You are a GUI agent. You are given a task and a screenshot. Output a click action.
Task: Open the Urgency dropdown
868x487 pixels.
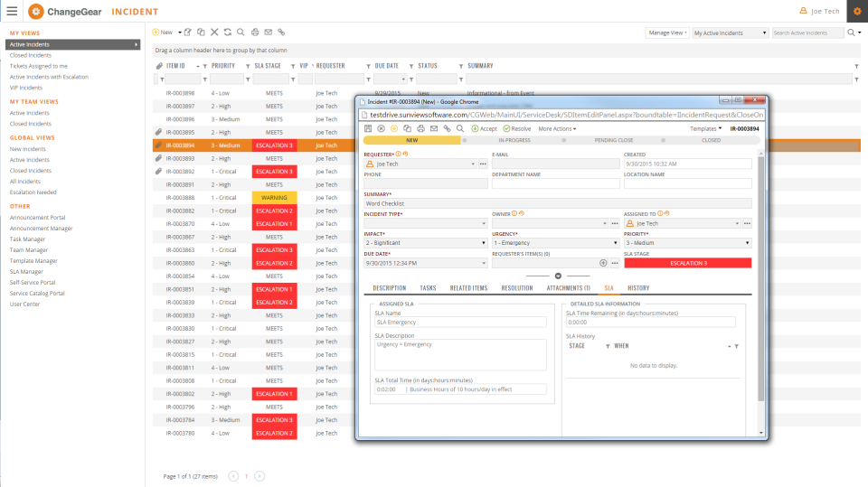coord(555,243)
